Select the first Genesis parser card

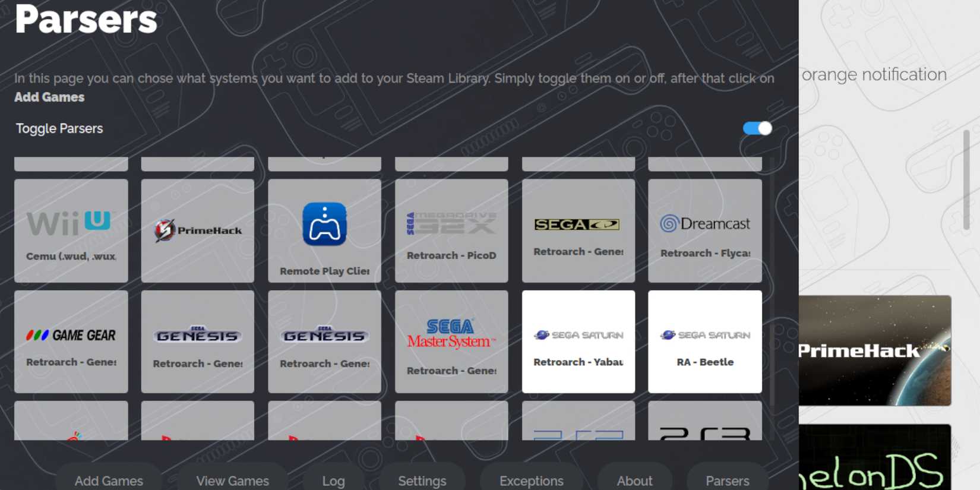[198, 342]
